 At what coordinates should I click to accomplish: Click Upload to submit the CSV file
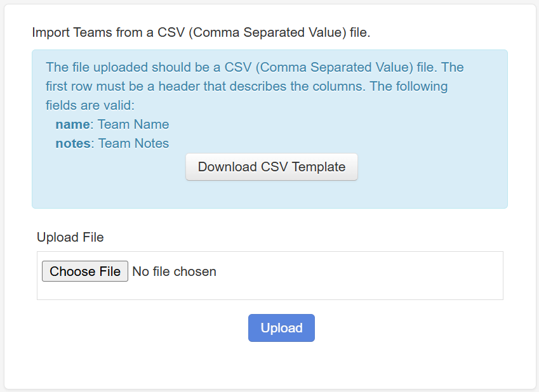coord(281,327)
